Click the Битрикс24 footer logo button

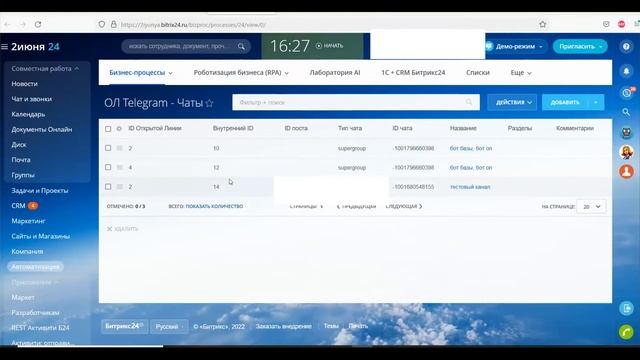124,327
